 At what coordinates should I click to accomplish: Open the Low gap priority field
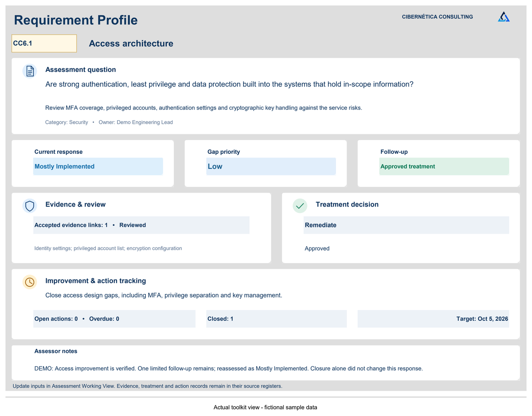tap(271, 166)
